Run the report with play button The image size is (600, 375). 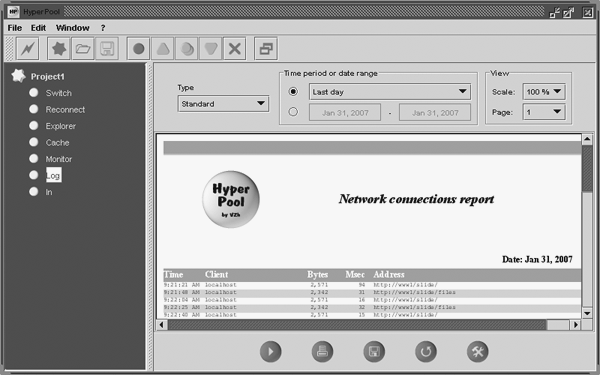click(x=271, y=351)
